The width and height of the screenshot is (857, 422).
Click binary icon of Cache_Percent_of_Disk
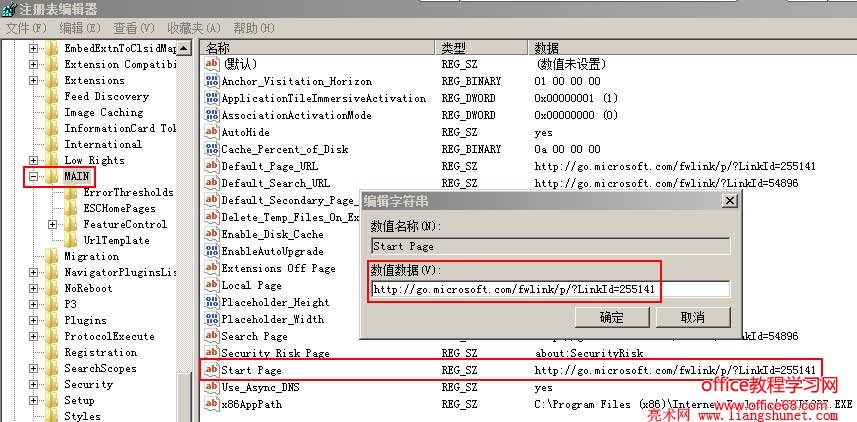pos(212,149)
